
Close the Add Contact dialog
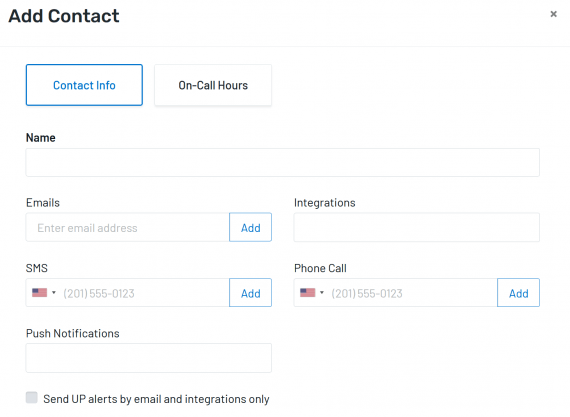click(x=553, y=14)
